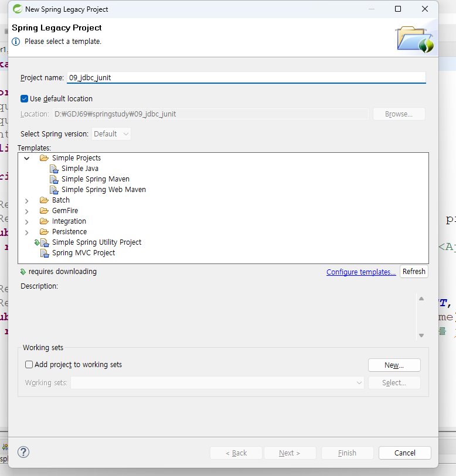Focus the Project name input field
The image size is (456, 476).
pyautogui.click(x=246, y=78)
